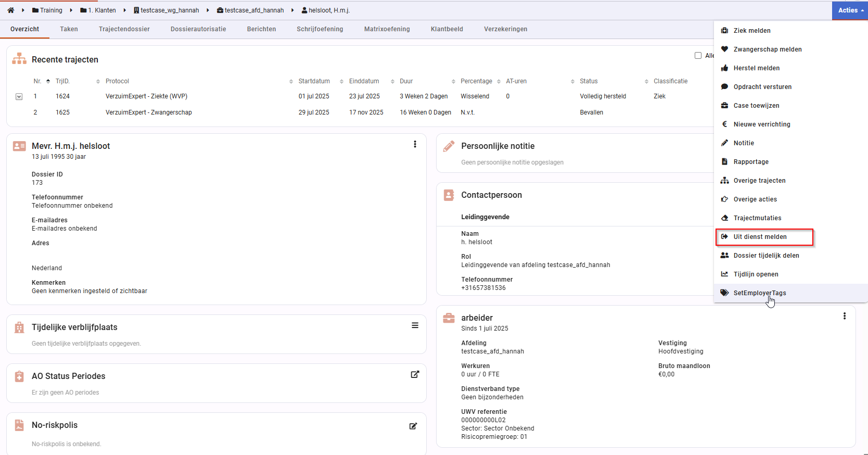Viewport: 868px width, 455px height.
Task: Switch to the Taken tab
Action: coord(69,29)
